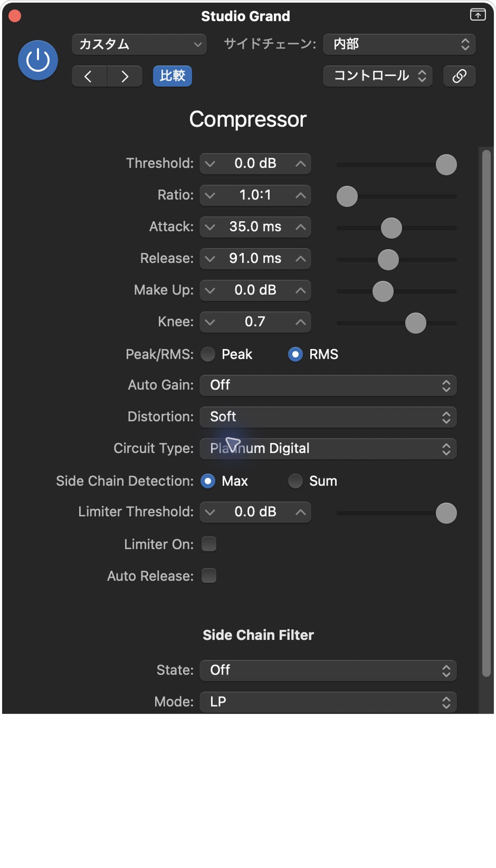Image resolution: width=496 pixels, height=868 pixels.
Task: Click the Ratio slider knob
Action: (x=347, y=196)
